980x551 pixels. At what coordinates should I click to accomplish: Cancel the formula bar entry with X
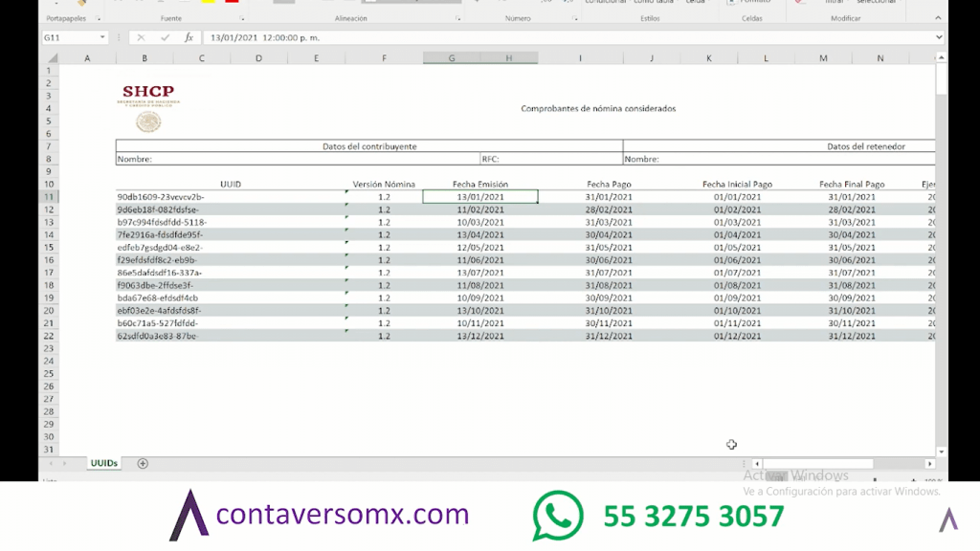(x=141, y=37)
